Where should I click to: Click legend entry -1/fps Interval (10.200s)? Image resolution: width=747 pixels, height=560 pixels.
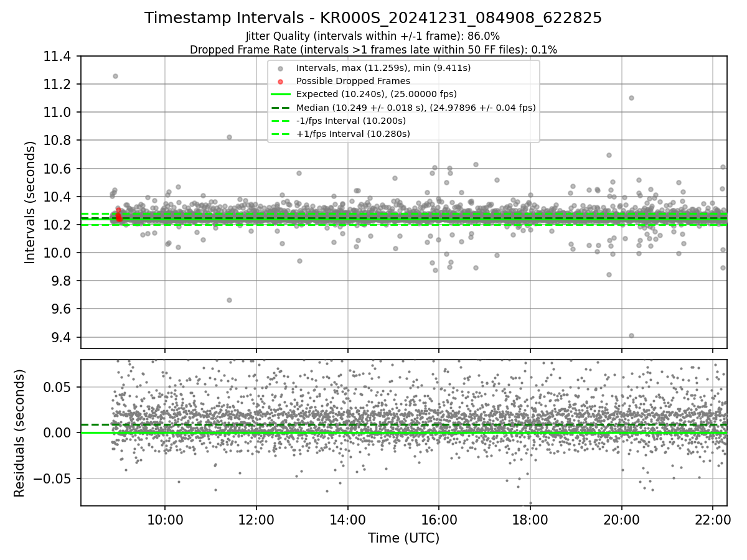[x=351, y=121]
